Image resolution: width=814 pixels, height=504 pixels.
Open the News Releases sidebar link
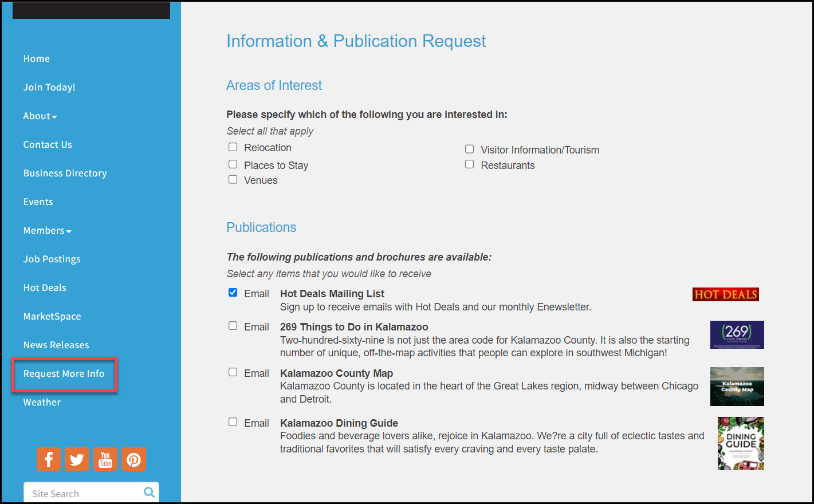[x=56, y=345]
